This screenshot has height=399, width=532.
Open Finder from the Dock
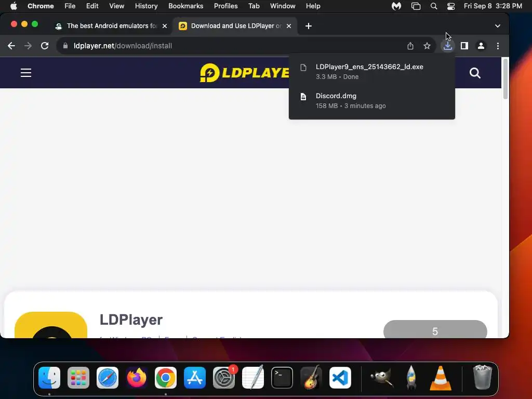pyautogui.click(x=49, y=378)
